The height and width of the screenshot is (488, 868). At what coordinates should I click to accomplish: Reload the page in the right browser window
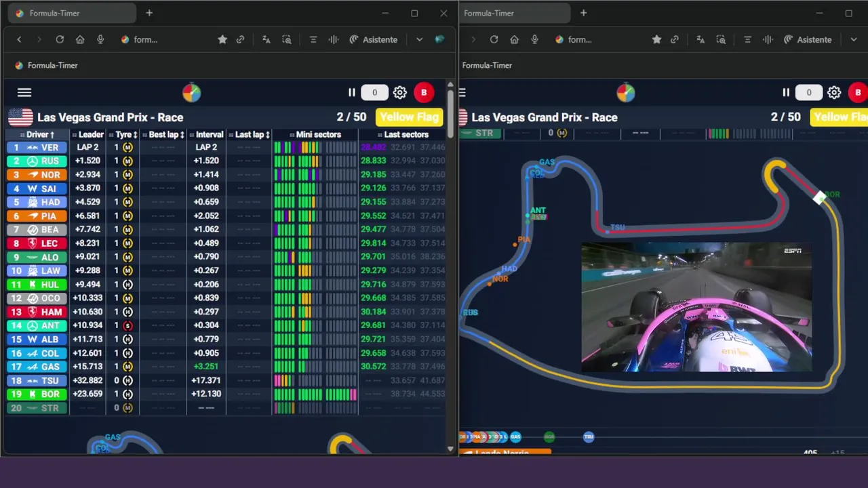[x=494, y=39]
